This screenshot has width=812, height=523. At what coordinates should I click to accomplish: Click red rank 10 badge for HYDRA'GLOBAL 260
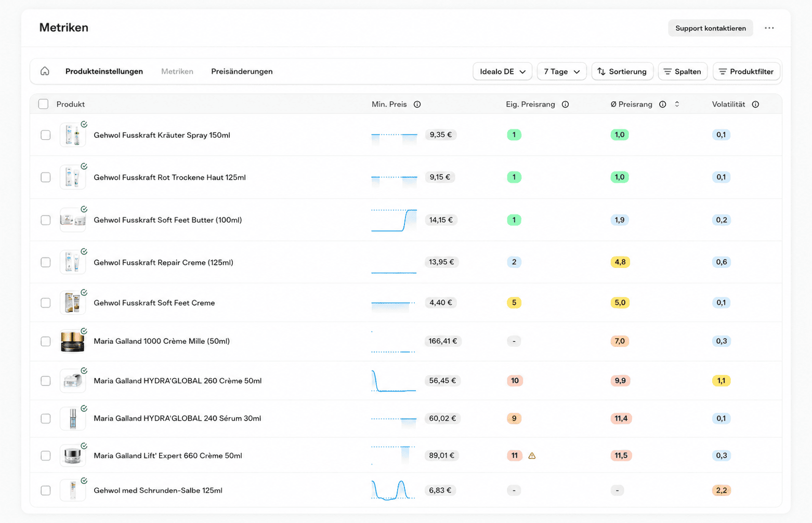click(x=515, y=381)
